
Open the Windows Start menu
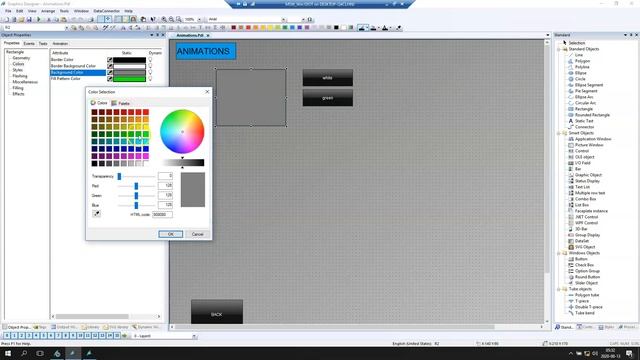(x=8, y=353)
